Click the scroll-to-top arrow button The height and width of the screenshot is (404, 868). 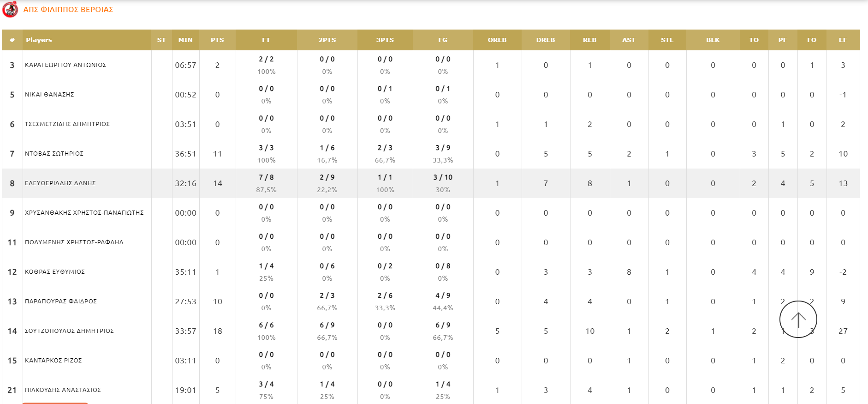[798, 319]
